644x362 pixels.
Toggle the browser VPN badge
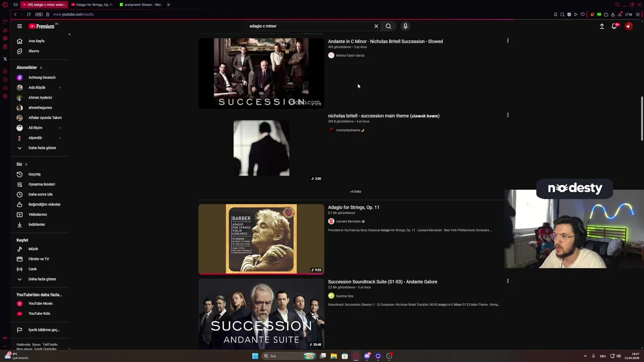[x=39, y=14]
